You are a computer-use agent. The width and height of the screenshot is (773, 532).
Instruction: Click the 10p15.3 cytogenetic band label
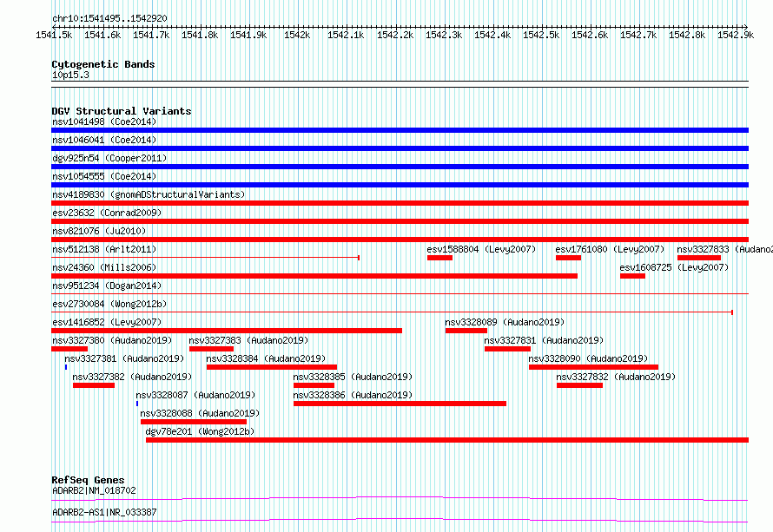click(70, 75)
